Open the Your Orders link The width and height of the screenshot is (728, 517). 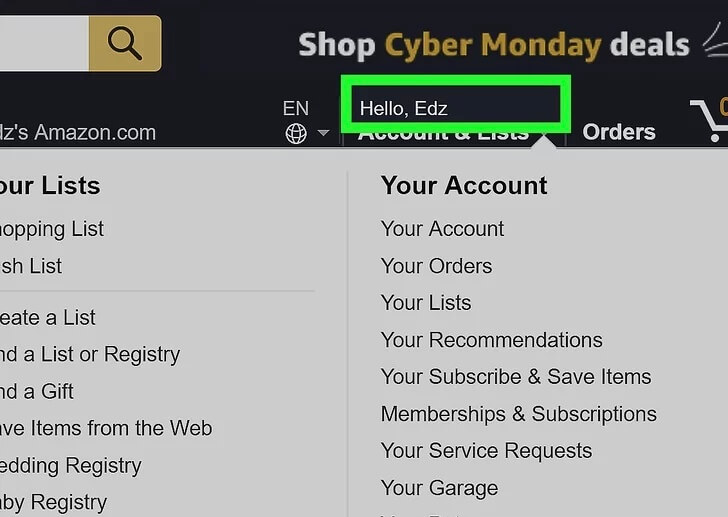(436, 266)
